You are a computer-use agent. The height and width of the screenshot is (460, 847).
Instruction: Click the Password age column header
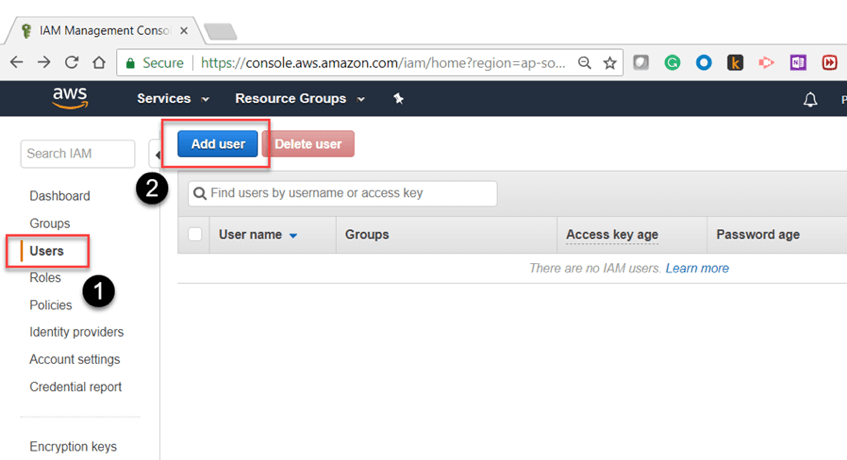point(758,235)
